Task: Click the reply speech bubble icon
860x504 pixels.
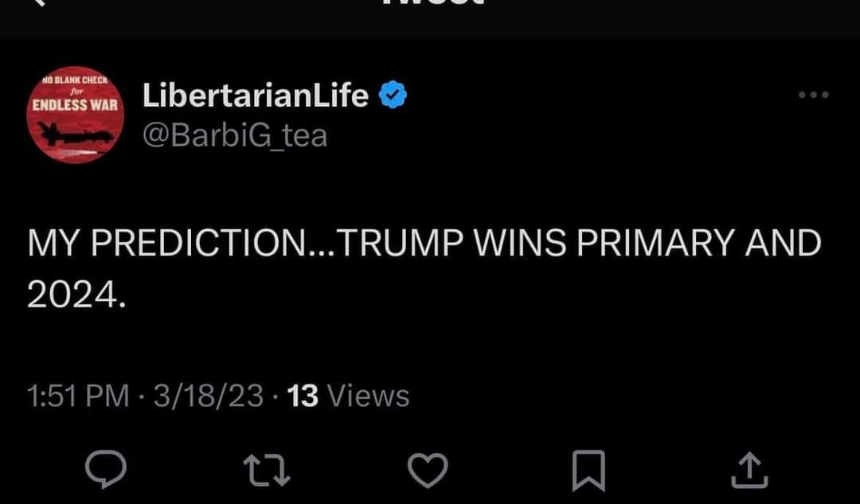Action: [105, 470]
